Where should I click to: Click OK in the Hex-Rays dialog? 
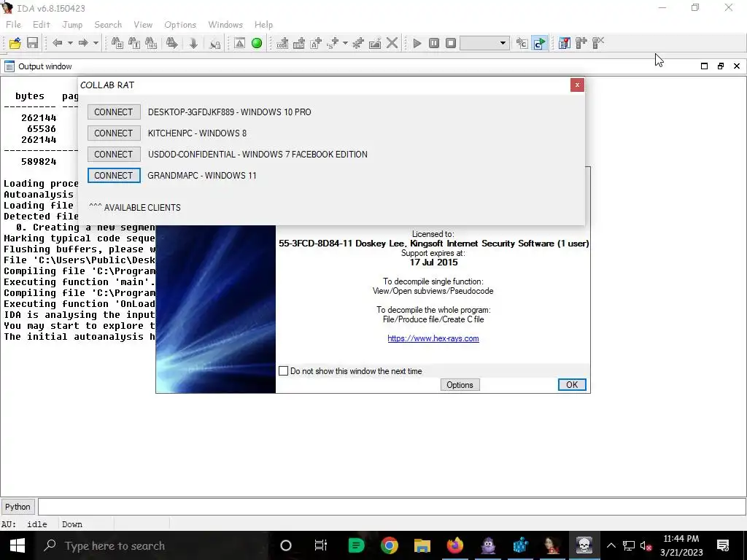click(572, 385)
